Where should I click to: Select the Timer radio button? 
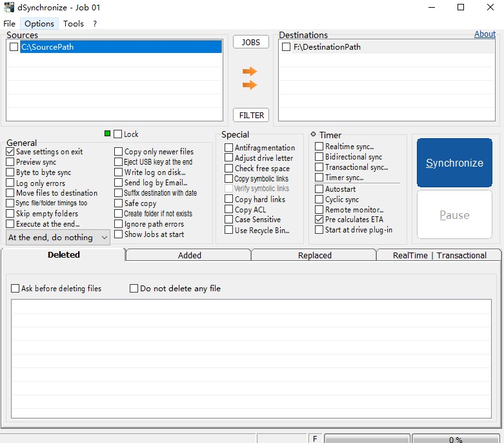(x=313, y=134)
